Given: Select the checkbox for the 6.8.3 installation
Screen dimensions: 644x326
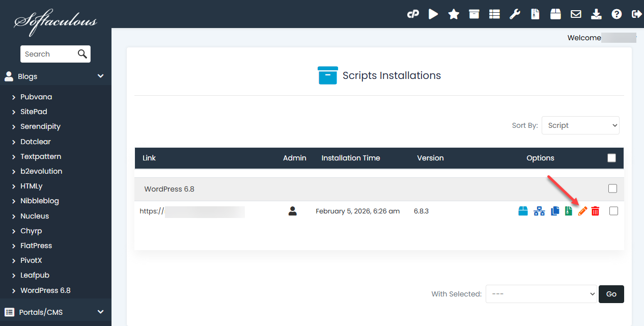Looking at the screenshot, I should tap(613, 211).
